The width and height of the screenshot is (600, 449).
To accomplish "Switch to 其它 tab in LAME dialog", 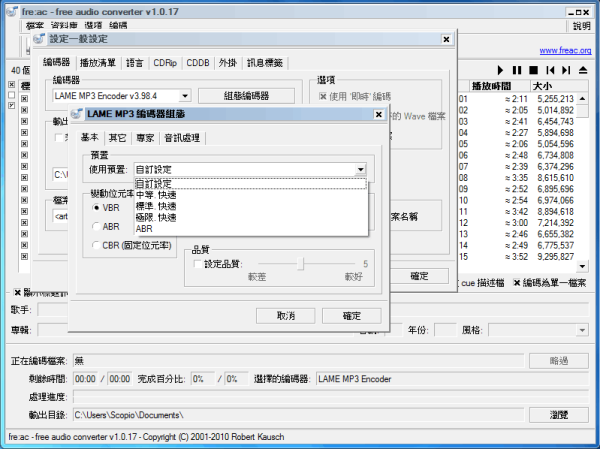I will tap(117, 138).
